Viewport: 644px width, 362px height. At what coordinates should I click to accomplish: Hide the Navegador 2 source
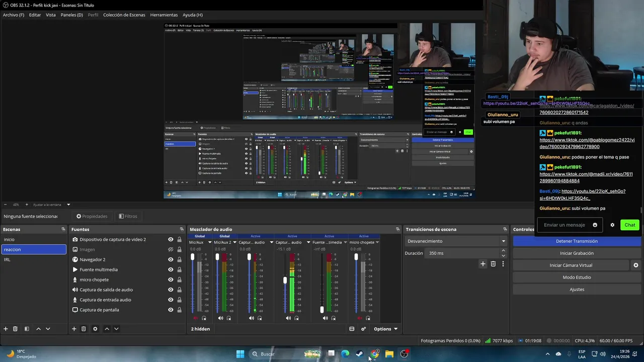click(x=171, y=259)
